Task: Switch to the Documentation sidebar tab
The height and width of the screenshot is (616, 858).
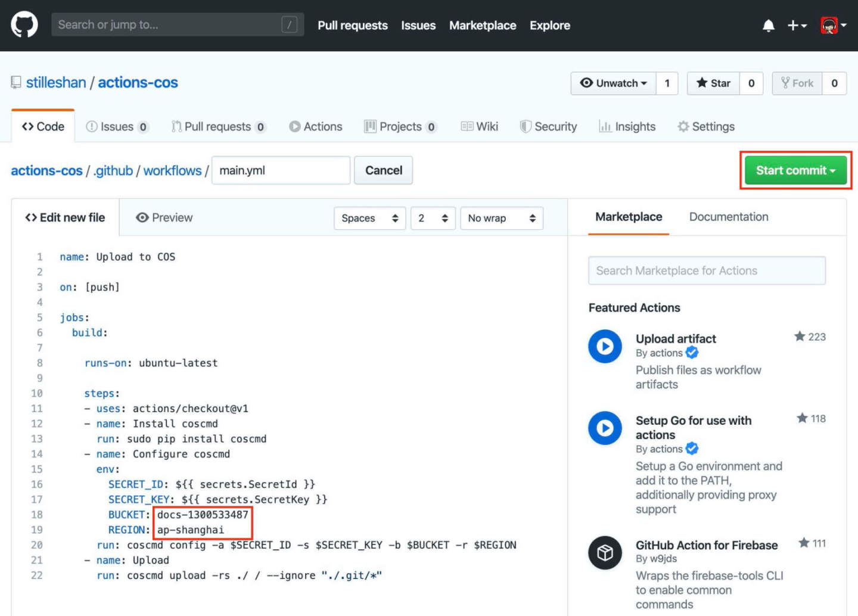Action: coord(729,217)
